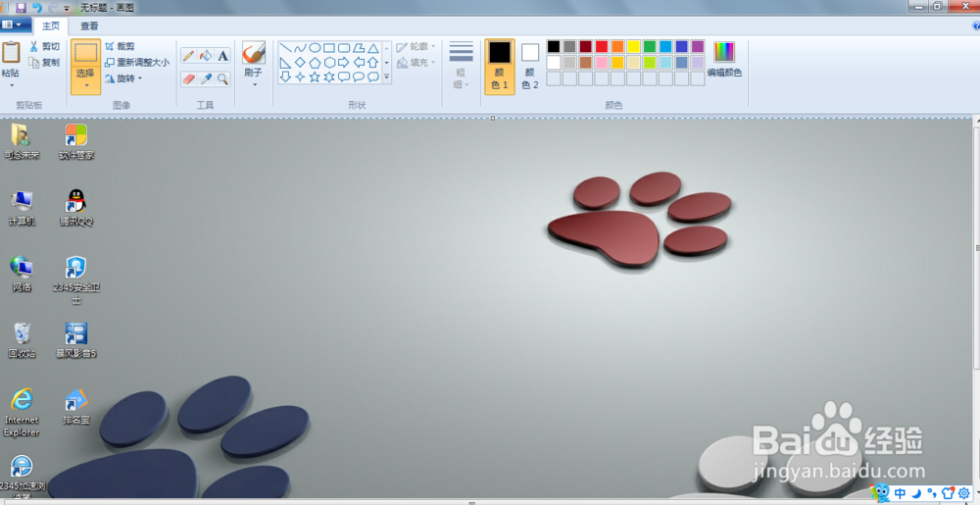Pick the Curve shape
980x505 pixels.
300,48
